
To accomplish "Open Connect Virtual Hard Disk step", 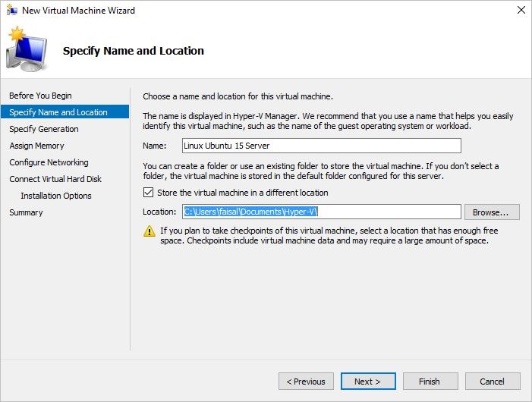I will (x=55, y=179).
